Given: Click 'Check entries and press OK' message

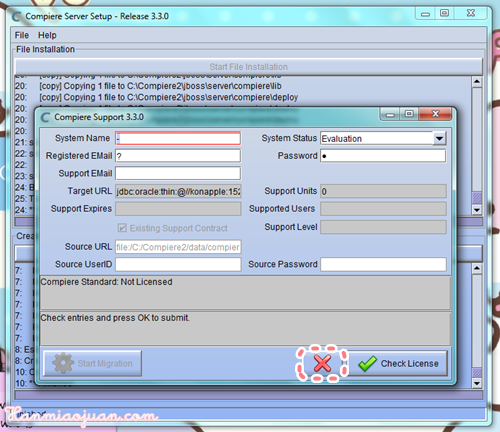Looking at the screenshot, I should [x=115, y=318].
